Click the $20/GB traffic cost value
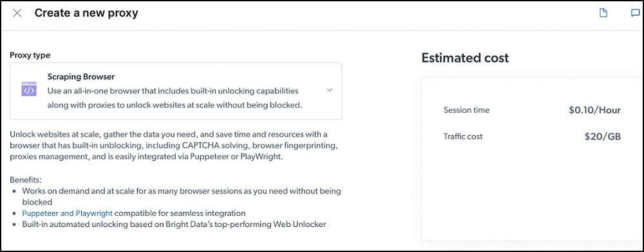This screenshot has height=252, width=644. point(603,137)
